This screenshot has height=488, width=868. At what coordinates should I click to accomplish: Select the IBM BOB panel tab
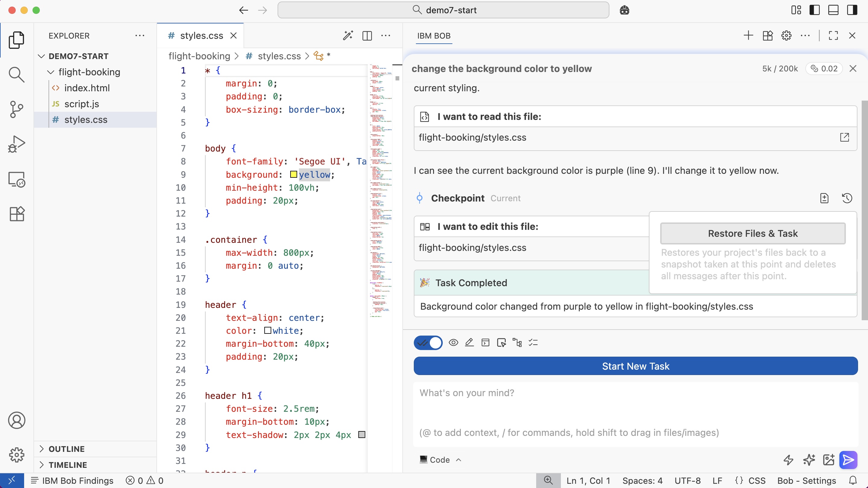(x=434, y=36)
